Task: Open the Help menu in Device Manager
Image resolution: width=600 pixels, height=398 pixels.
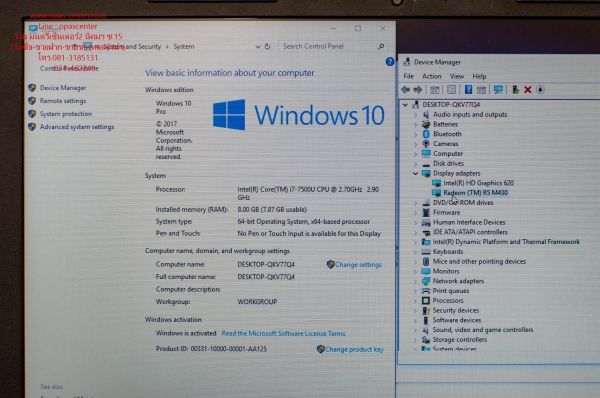Action: point(479,76)
